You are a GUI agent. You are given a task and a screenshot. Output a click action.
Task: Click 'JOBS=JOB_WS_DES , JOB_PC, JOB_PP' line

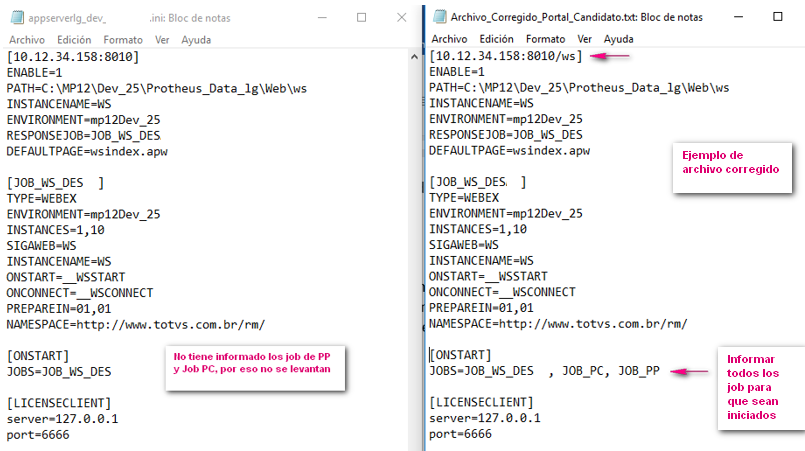click(544, 371)
